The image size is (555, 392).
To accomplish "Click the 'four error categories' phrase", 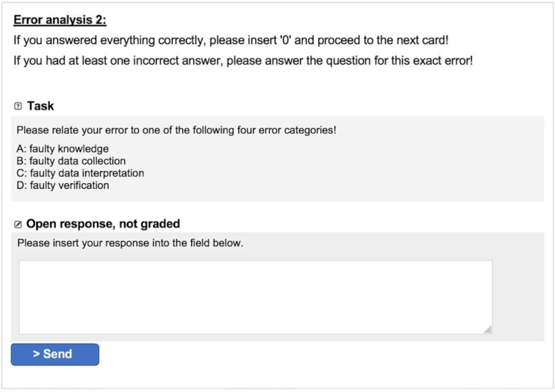I will tap(281, 130).
